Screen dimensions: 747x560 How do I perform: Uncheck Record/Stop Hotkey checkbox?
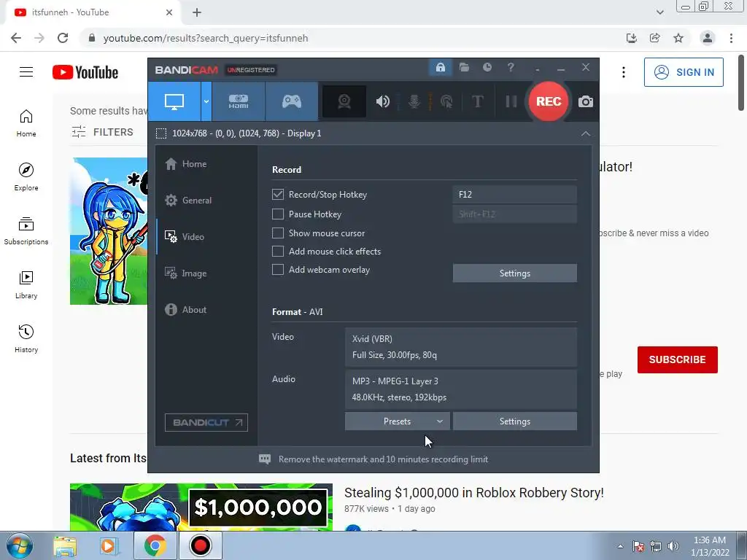[278, 194]
